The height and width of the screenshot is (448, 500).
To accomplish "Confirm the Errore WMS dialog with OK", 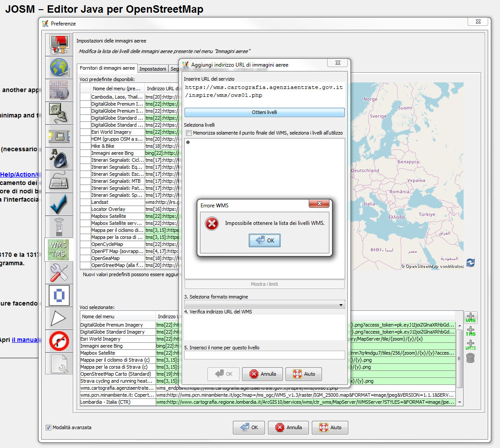I will (x=264, y=241).
